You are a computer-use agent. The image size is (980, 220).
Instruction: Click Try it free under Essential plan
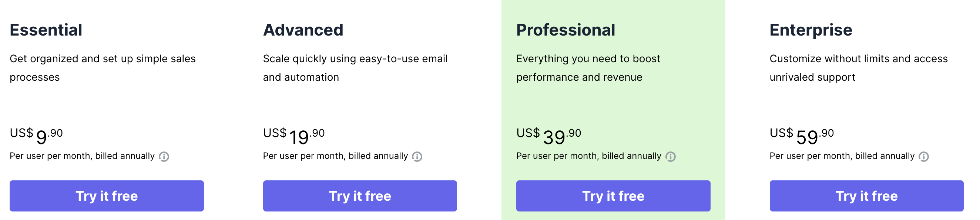[x=107, y=196]
